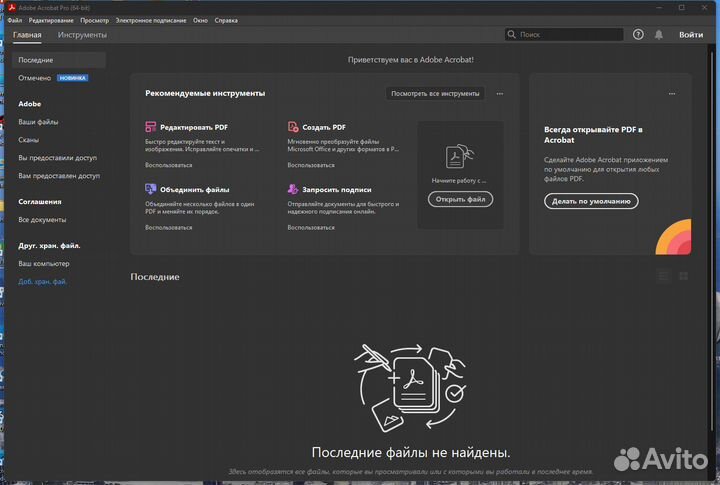Click the vertical scrollbar on right edge
720x485 pixels.
pos(713,239)
